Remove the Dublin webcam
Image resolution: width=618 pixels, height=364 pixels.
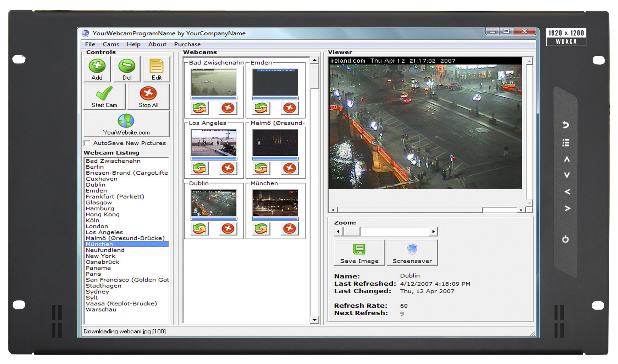(x=228, y=229)
